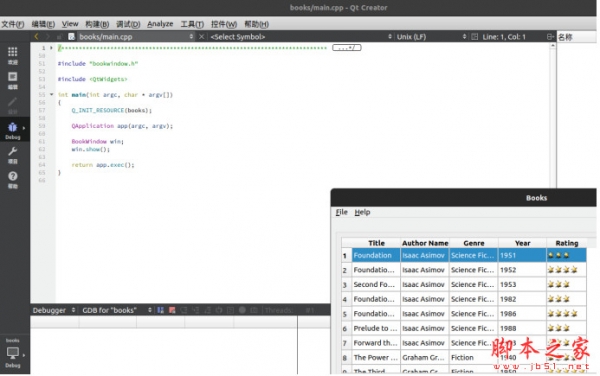Close the books/main.cpp document
The height and width of the screenshot is (376, 600).
click(202, 37)
